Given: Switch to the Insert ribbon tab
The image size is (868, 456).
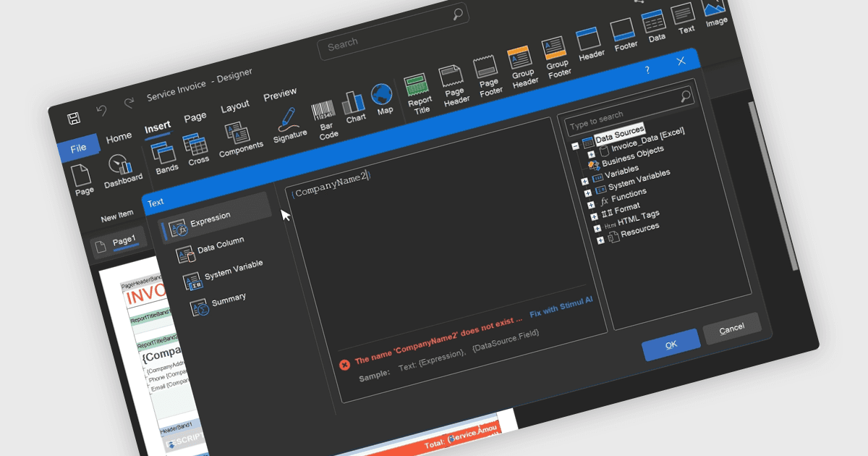Looking at the screenshot, I should coord(158,127).
